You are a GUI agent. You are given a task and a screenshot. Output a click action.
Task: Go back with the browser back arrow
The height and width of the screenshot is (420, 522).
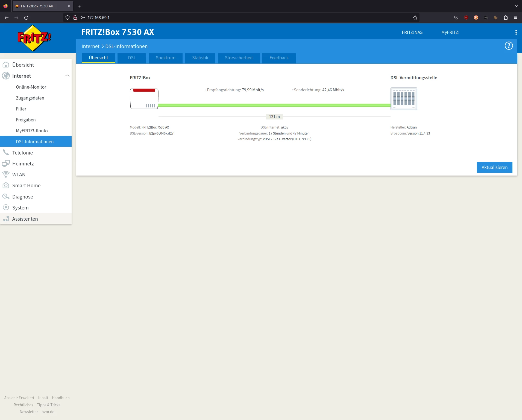[x=7, y=17]
